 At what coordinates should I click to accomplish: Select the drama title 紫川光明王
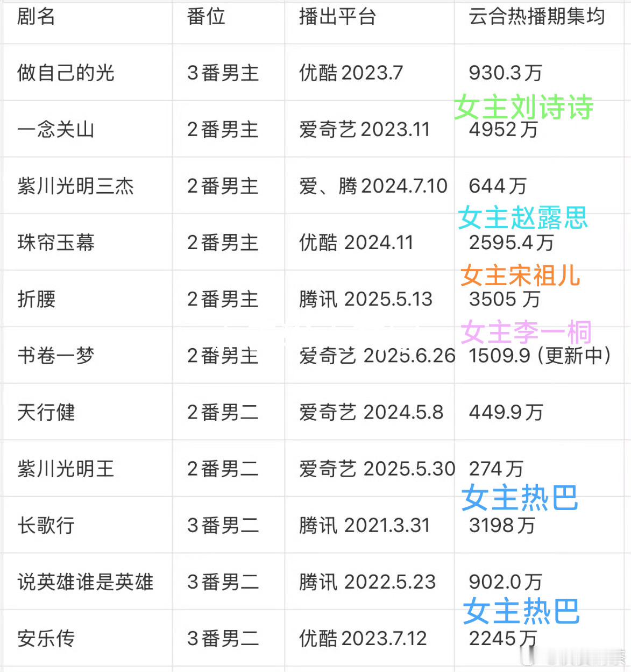(x=66, y=469)
